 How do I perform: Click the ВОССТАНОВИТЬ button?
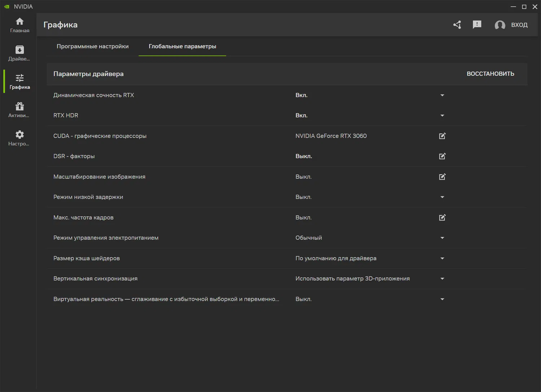coord(490,74)
